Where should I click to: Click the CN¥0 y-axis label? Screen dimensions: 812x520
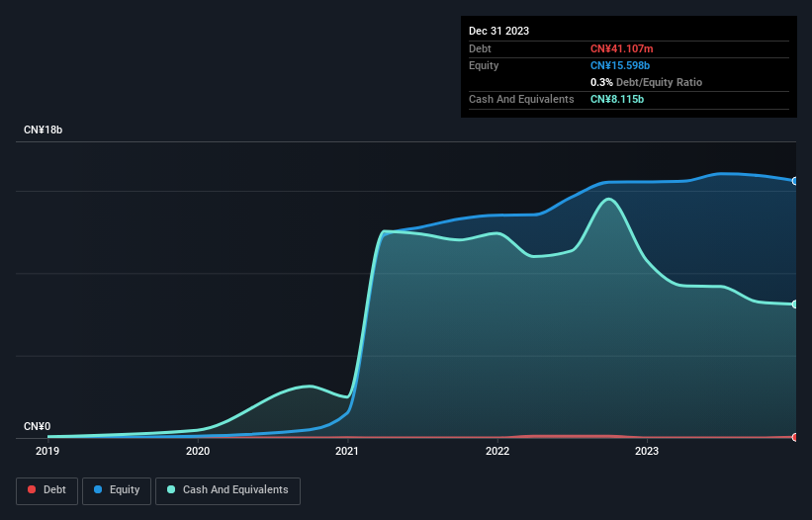[x=38, y=426]
